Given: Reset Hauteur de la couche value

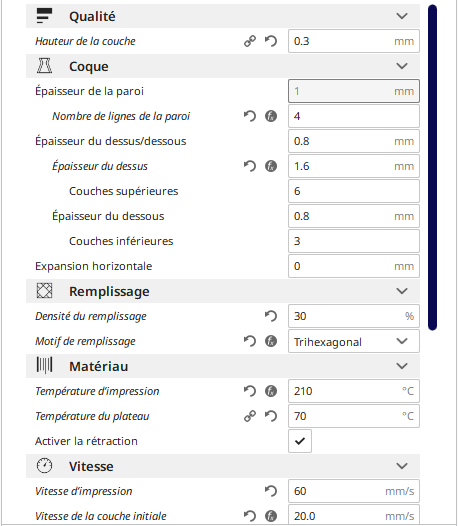Looking at the screenshot, I should (271, 41).
